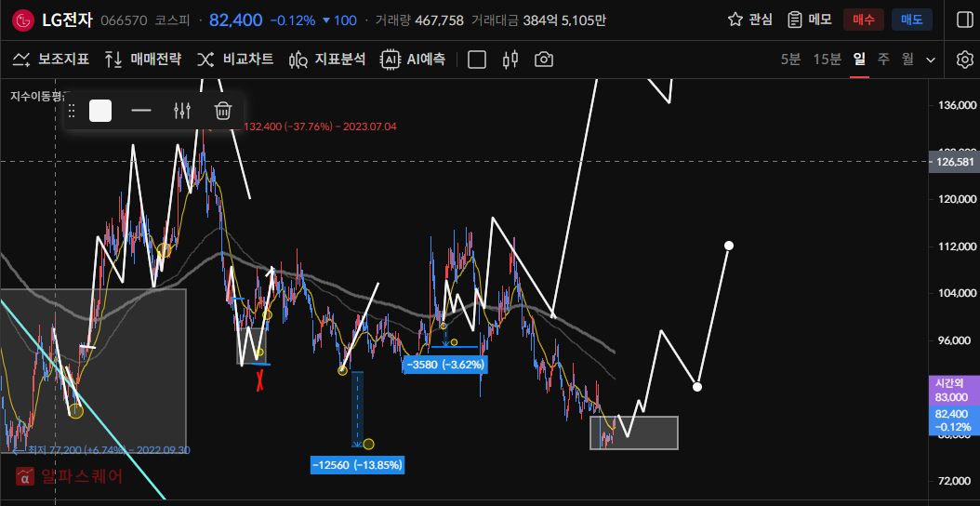The image size is (980, 506).
Task: Expand timeframe dropdown chevron
Action: pos(931,60)
